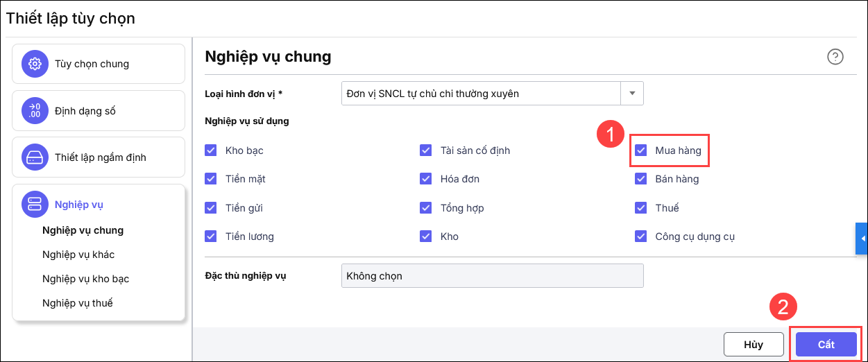Go to Nghiệp vụ thuế submenu item
Screen dimensions: 868x362
click(x=77, y=303)
